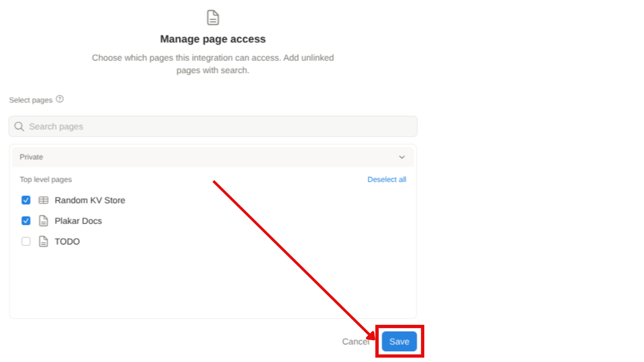
Task: Click the database table icon beside Random KV Store
Action: [x=43, y=200]
